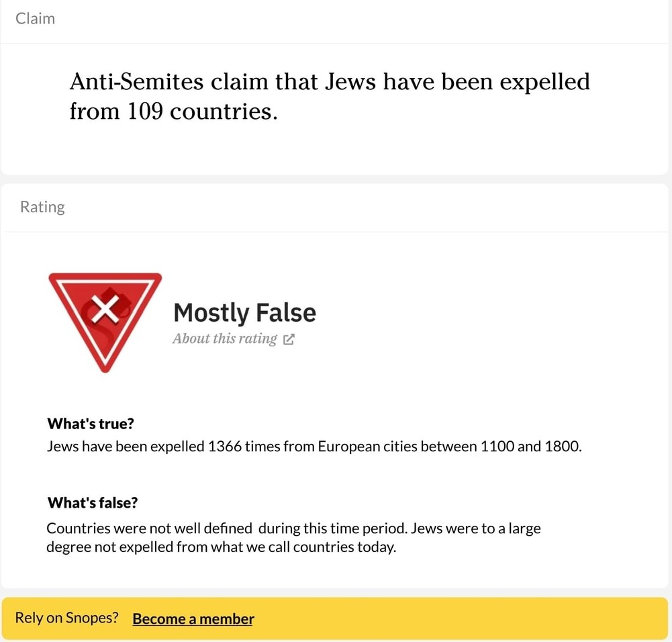Select the What's false? heading
The image size is (672, 642).
pyautogui.click(x=93, y=502)
